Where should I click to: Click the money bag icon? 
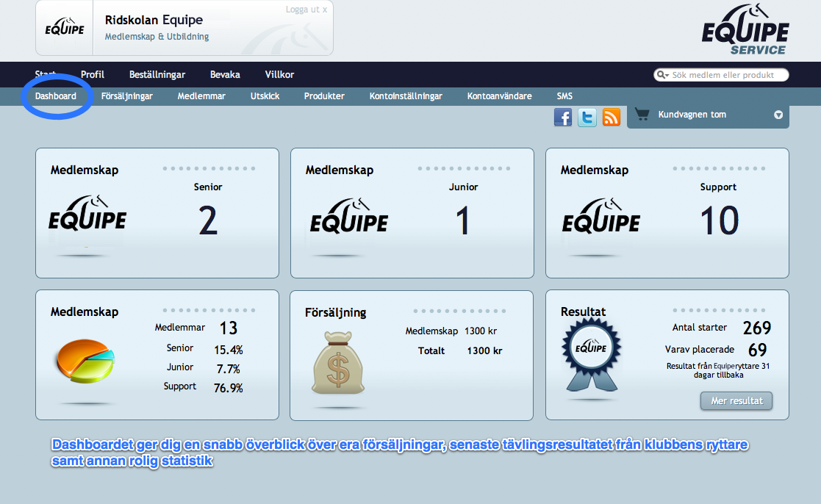[338, 363]
